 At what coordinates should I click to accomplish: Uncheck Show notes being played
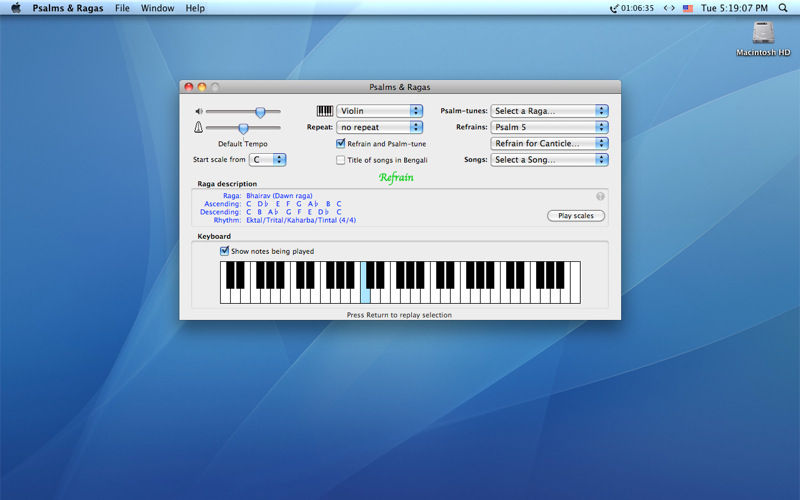(224, 251)
